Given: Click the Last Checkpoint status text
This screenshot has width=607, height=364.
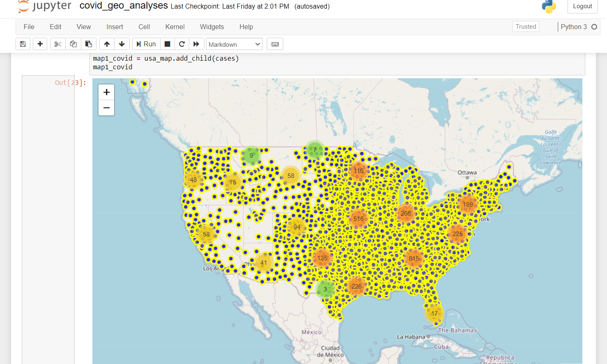Looking at the screenshot, I should click(230, 7).
